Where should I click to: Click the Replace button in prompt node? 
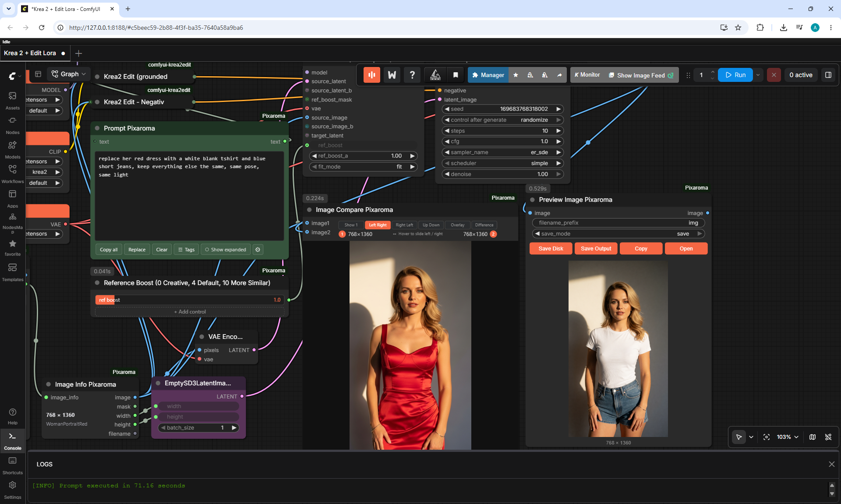137,250
